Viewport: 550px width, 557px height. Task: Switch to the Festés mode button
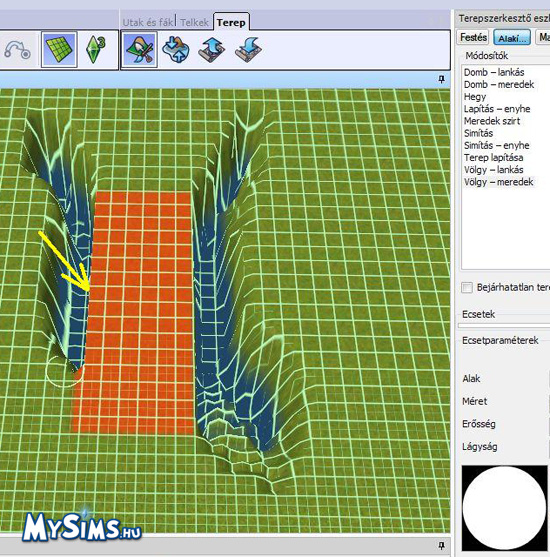point(473,37)
